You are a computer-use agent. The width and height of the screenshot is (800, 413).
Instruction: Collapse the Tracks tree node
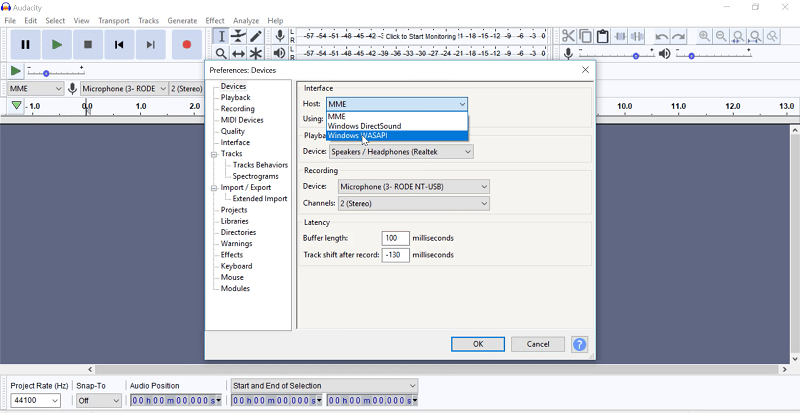point(214,154)
